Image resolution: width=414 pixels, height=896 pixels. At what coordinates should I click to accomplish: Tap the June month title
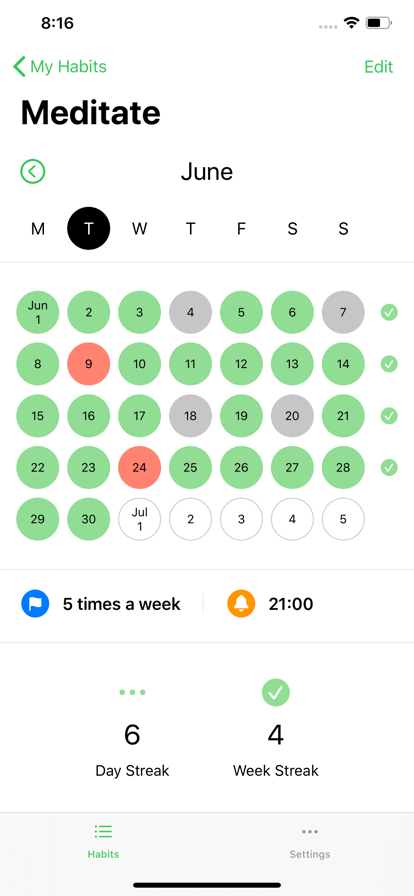(x=207, y=171)
